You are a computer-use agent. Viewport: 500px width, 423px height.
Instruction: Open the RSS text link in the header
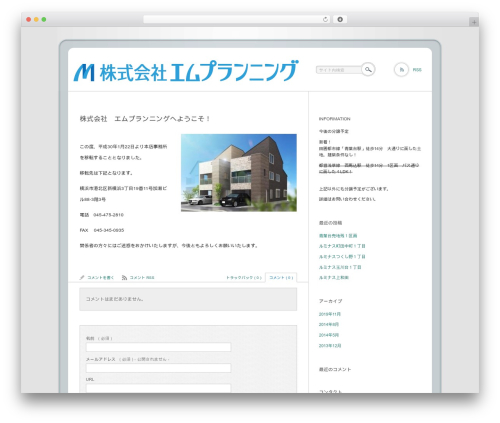click(x=417, y=70)
